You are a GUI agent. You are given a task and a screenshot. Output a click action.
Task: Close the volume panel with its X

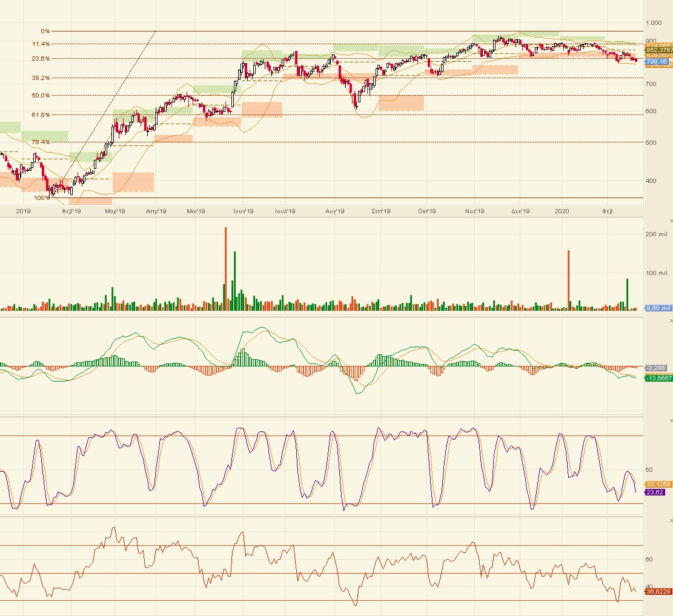(x=670, y=220)
